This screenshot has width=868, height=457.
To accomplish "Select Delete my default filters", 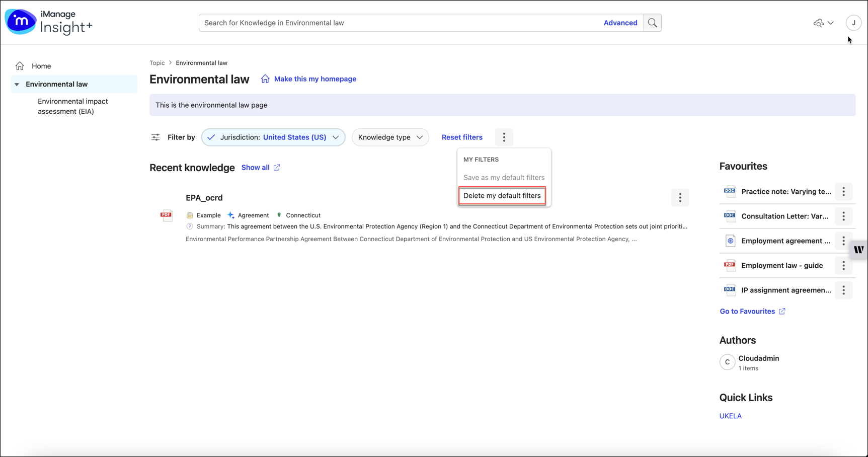I will coord(502,195).
